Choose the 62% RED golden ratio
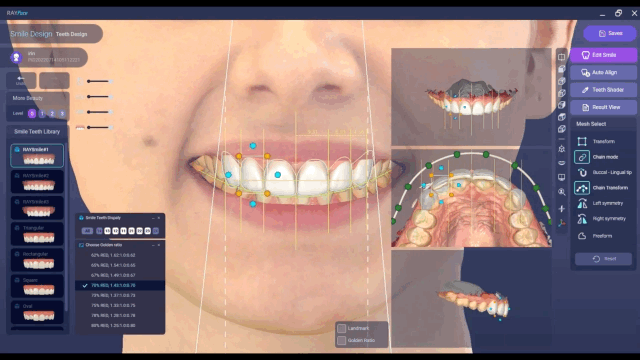 click(120, 255)
